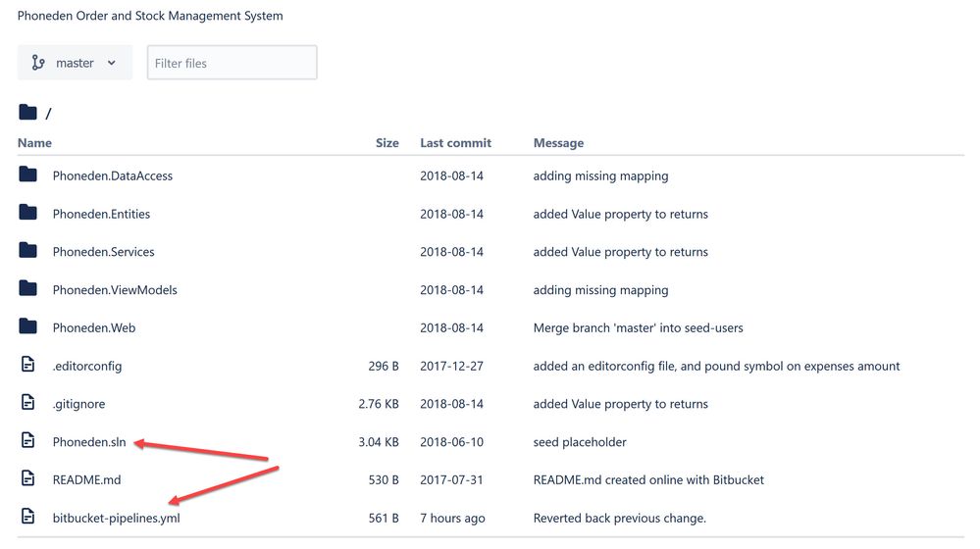Click the Message column header

[558, 144]
